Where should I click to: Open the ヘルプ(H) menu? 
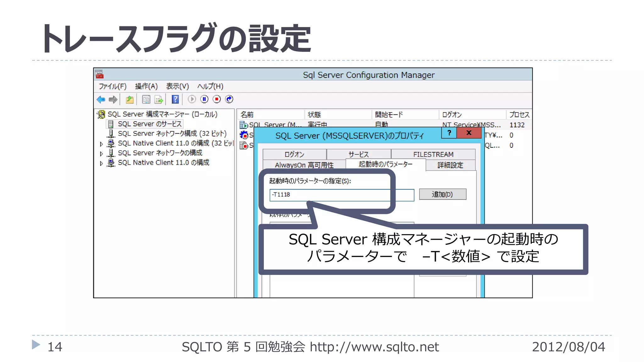click(x=210, y=86)
